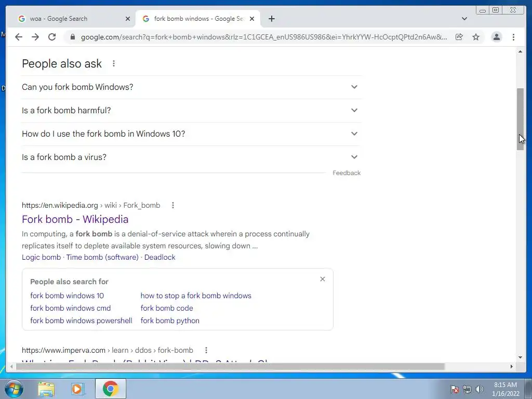
Task: Search for 'fork bomb windows 10'
Action: pos(67,296)
